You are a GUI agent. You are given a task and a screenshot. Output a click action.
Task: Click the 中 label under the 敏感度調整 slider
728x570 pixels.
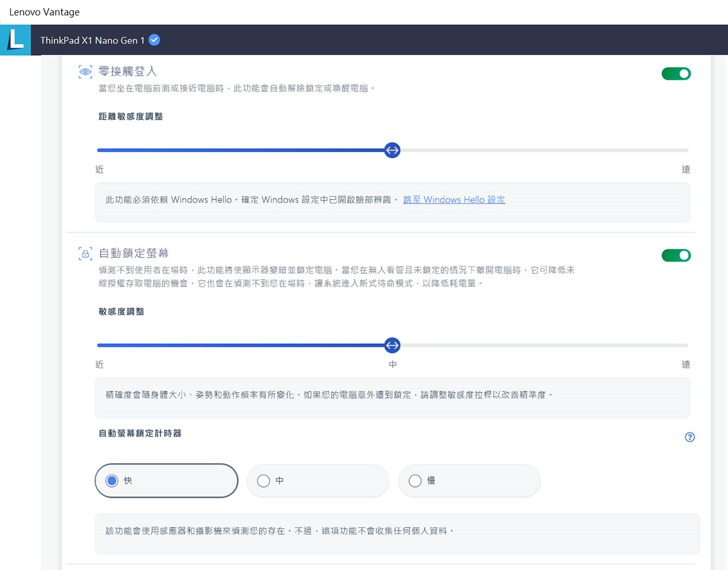(x=392, y=364)
